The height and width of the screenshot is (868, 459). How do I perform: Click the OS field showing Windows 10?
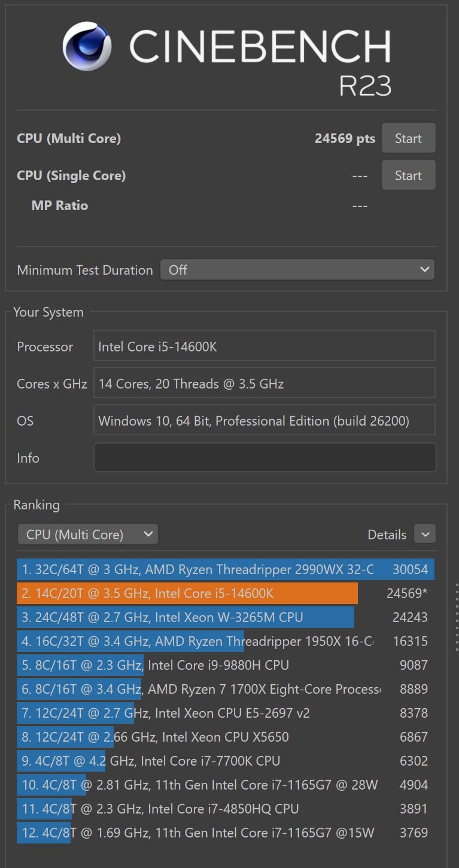click(265, 421)
